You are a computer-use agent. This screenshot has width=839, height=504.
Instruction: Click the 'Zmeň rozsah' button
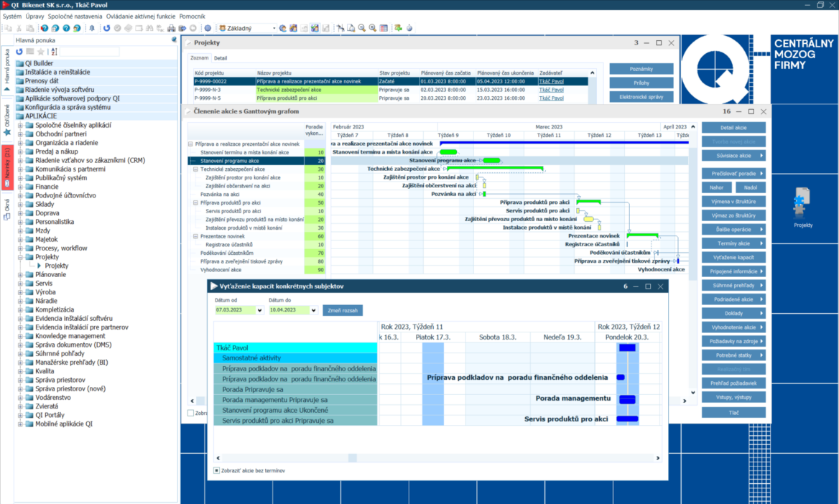(345, 310)
